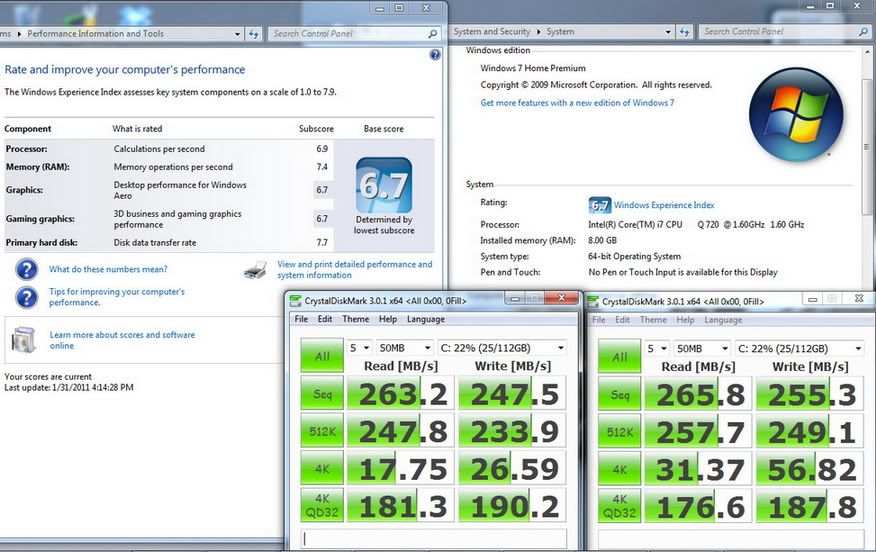The width and height of the screenshot is (876, 552).
Task: Open File menu in left CrystalDiskMark
Action: (x=301, y=319)
